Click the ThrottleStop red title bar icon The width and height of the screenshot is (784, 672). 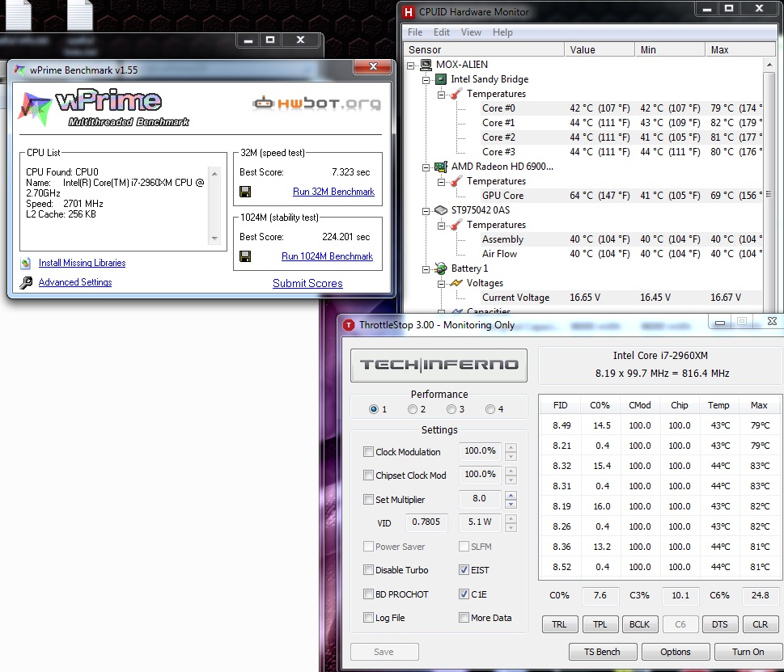click(x=349, y=325)
